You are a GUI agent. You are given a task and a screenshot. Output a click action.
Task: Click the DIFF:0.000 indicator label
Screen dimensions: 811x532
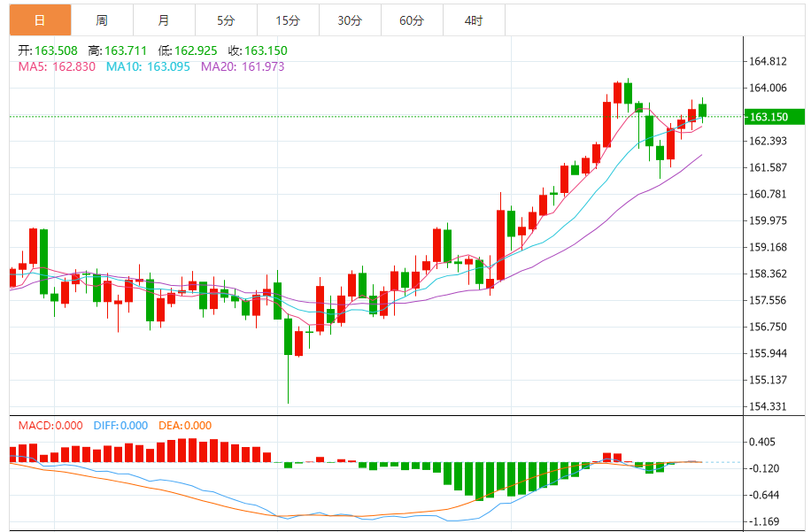(x=120, y=426)
